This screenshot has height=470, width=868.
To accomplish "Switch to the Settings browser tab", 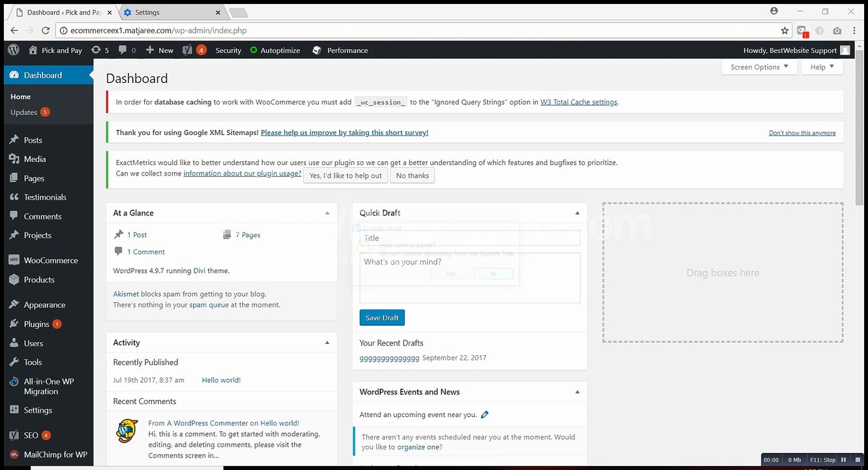I will (x=172, y=12).
